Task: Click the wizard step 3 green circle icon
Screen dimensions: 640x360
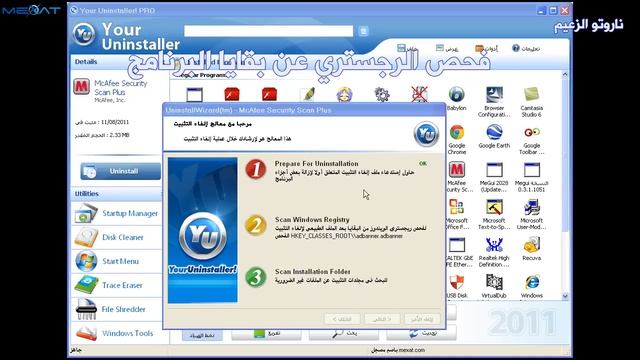Action: (x=256, y=277)
